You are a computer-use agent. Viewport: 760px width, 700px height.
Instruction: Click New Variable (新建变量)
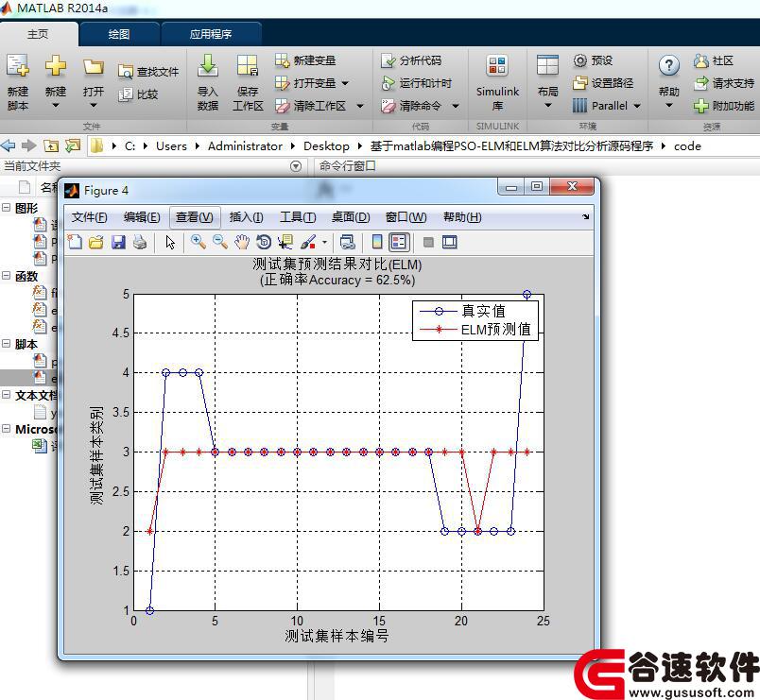(305, 60)
